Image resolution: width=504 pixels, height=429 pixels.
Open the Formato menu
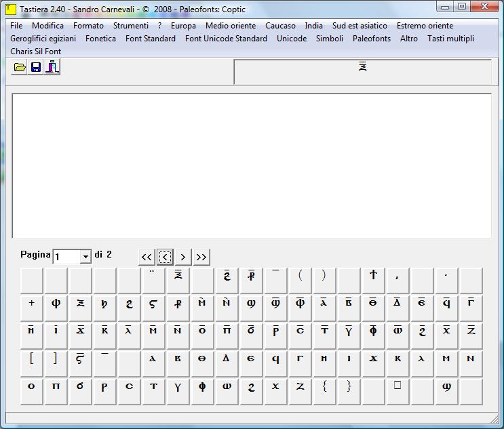pyautogui.click(x=88, y=26)
